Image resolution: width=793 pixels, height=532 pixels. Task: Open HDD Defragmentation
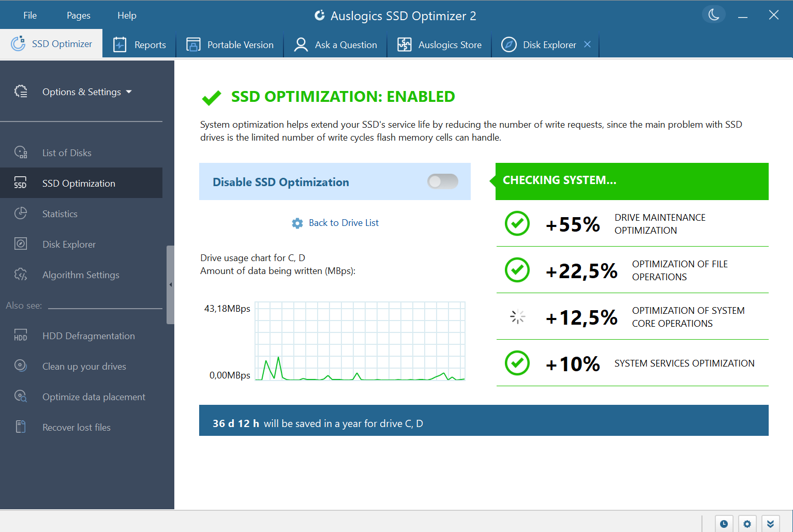(88, 336)
